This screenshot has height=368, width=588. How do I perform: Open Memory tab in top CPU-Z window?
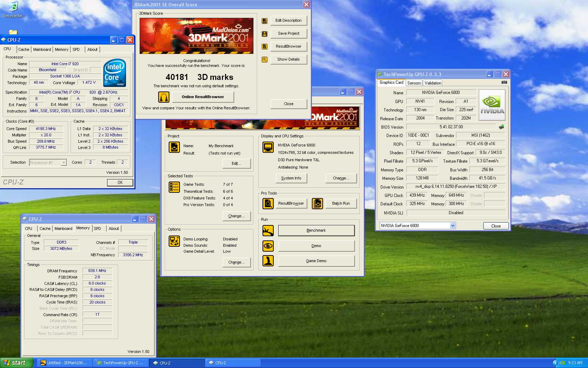(62, 49)
